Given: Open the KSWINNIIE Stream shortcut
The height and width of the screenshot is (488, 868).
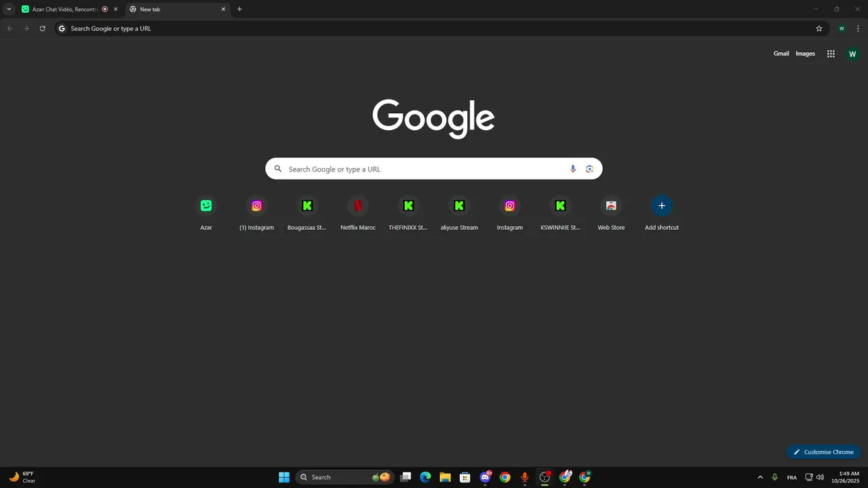Looking at the screenshot, I should (560, 213).
